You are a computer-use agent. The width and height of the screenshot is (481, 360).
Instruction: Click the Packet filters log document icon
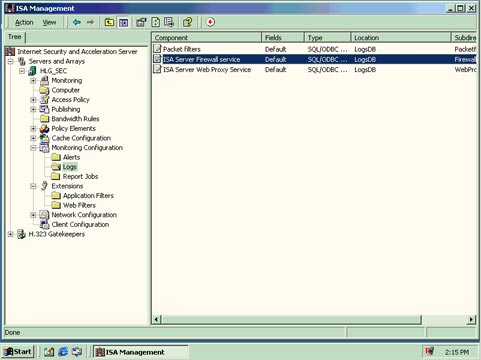[157, 49]
